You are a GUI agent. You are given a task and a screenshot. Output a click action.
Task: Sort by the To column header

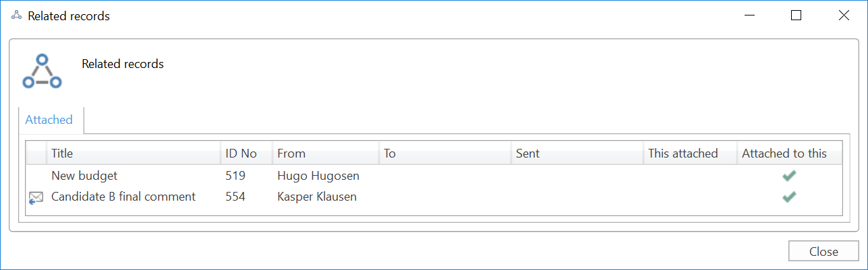(390, 154)
